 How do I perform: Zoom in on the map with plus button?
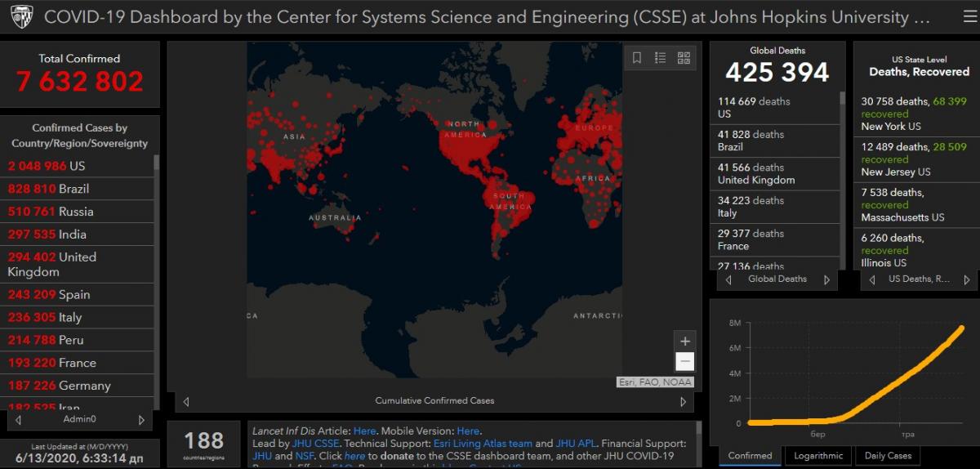tap(685, 342)
